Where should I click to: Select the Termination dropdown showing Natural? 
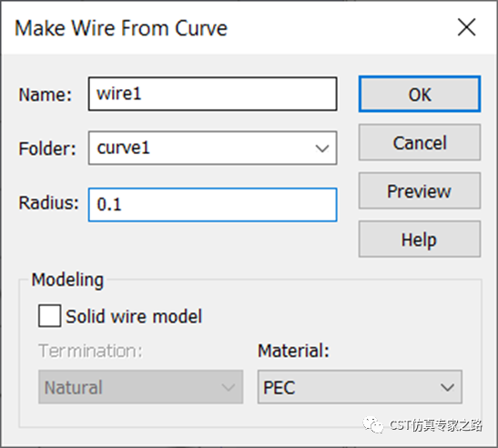click(141, 387)
